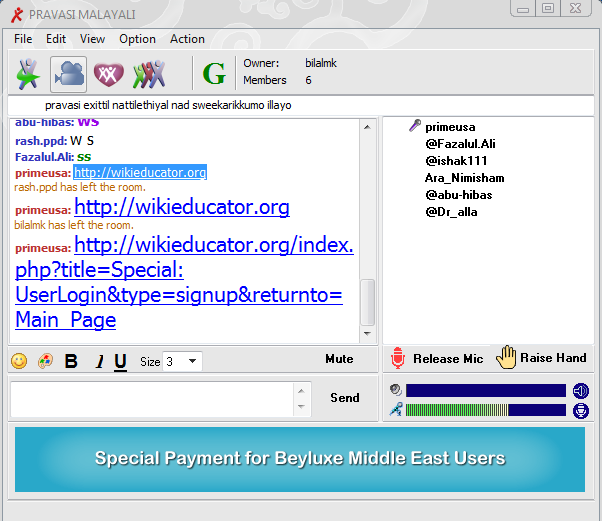The height and width of the screenshot is (521, 602).
Task: Click the Raise Hand hand icon
Action: click(x=506, y=357)
